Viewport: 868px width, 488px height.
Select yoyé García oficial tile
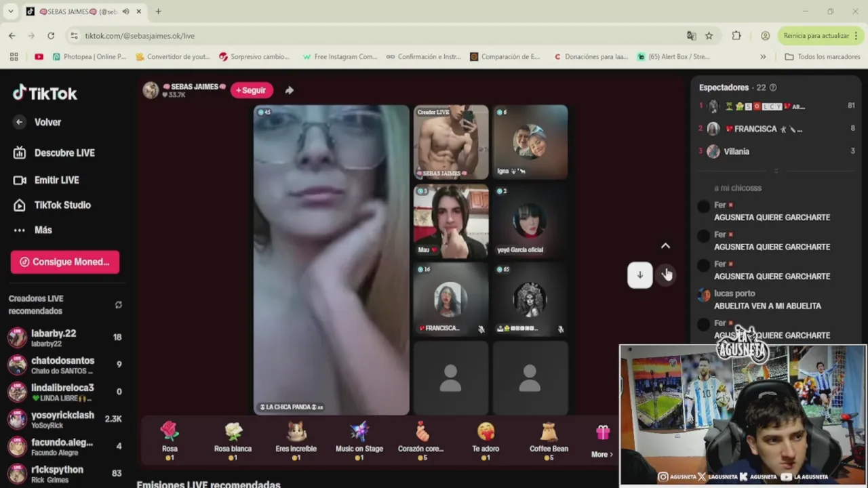530,221
